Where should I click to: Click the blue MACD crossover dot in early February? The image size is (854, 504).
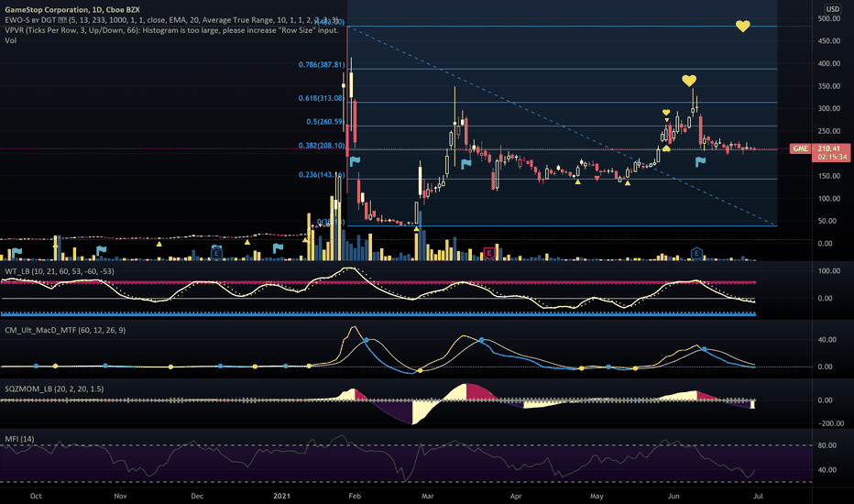click(x=366, y=340)
